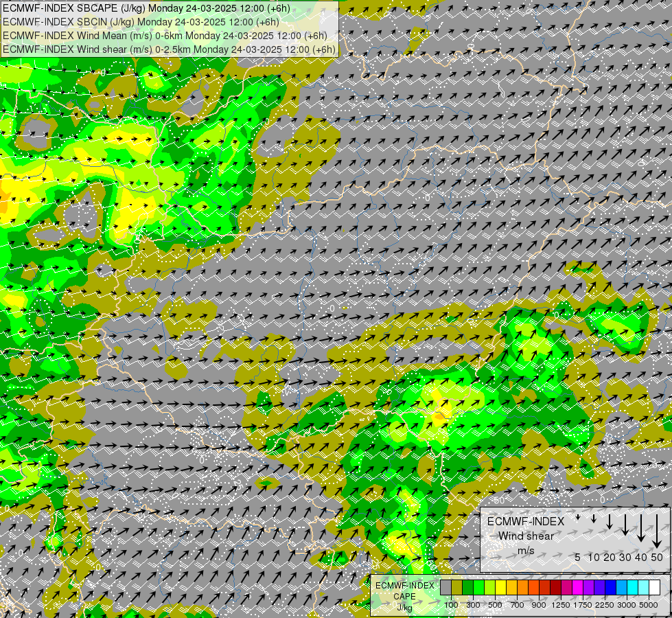Viewport: 672px width, 618px height.
Task: Select the magenta CAPE legend swatch
Action: [x=578, y=588]
